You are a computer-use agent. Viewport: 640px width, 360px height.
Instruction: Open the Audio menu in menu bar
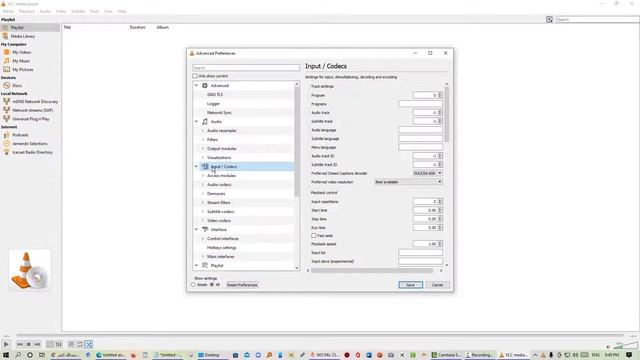45,11
